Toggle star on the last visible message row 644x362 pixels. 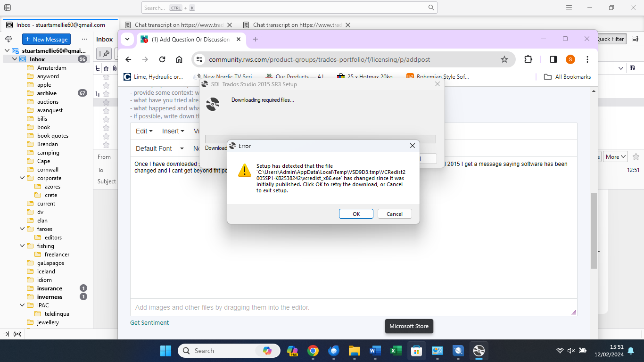tap(106, 145)
